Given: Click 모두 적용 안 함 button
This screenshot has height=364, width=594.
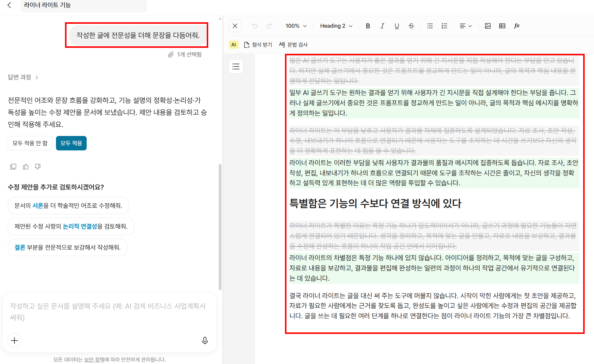Looking at the screenshot, I should pos(30,143).
